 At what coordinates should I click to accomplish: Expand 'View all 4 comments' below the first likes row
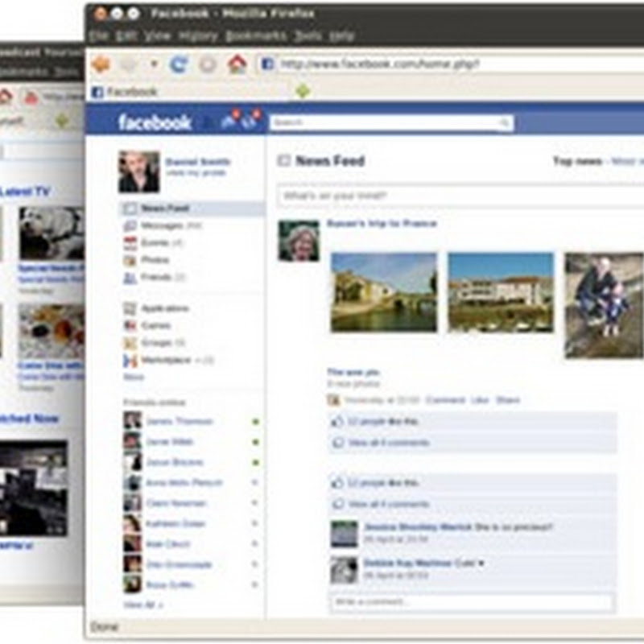[389, 443]
